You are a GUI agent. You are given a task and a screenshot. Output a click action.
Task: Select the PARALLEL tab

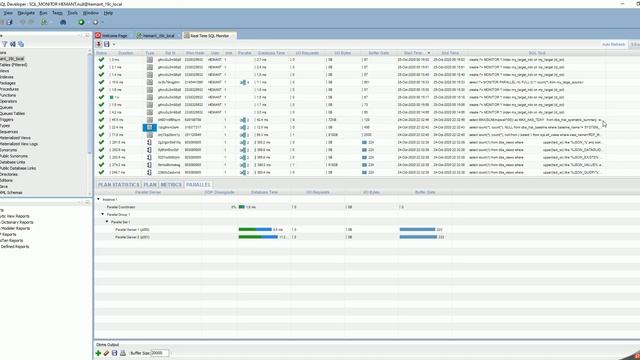198,185
